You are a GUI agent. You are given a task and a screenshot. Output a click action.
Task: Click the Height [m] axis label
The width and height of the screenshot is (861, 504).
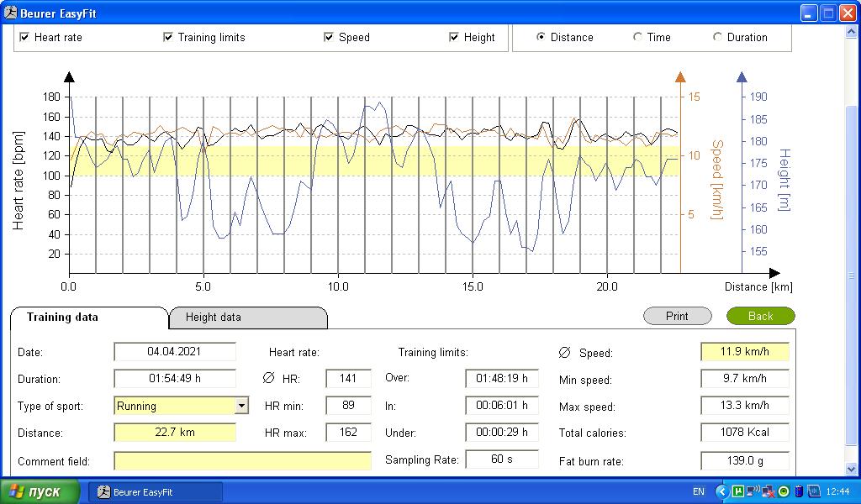click(x=784, y=179)
